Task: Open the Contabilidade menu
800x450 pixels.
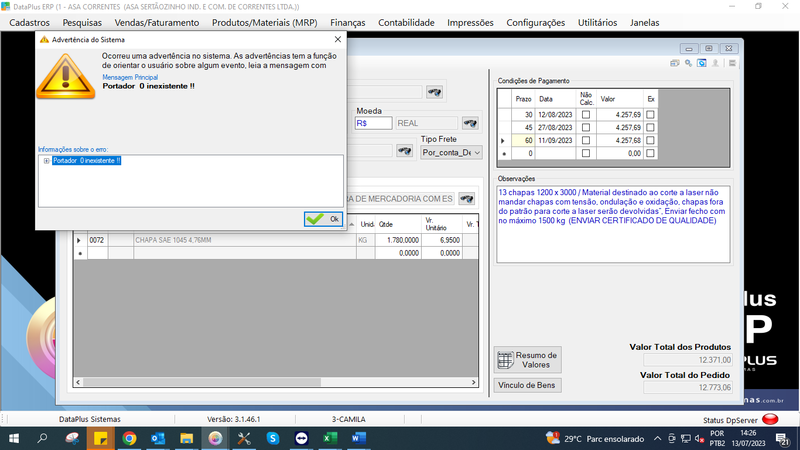Action: [406, 22]
